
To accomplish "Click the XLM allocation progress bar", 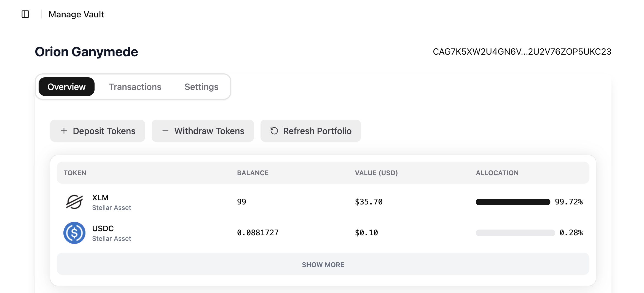I will [x=513, y=202].
